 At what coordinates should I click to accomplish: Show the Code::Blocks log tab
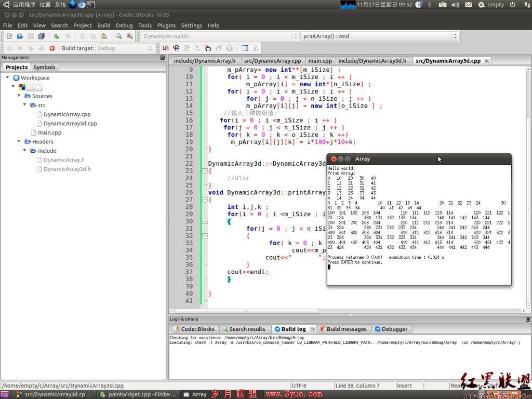(x=194, y=329)
